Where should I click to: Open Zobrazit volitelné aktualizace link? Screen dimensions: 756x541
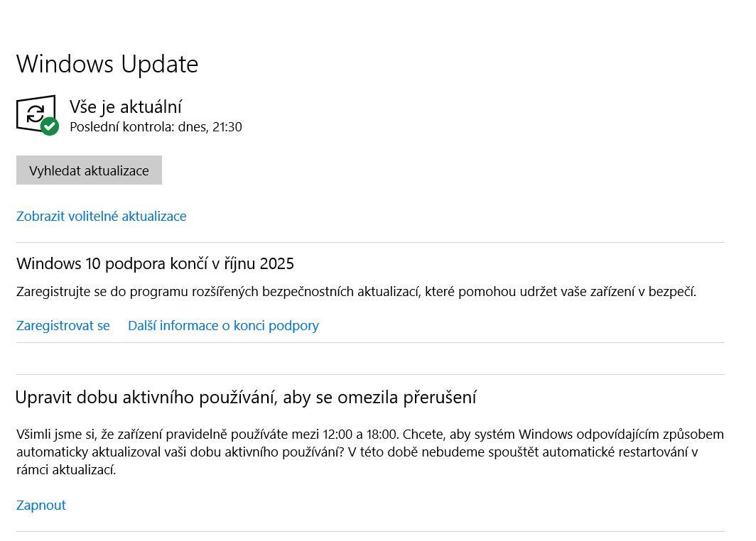(x=101, y=216)
